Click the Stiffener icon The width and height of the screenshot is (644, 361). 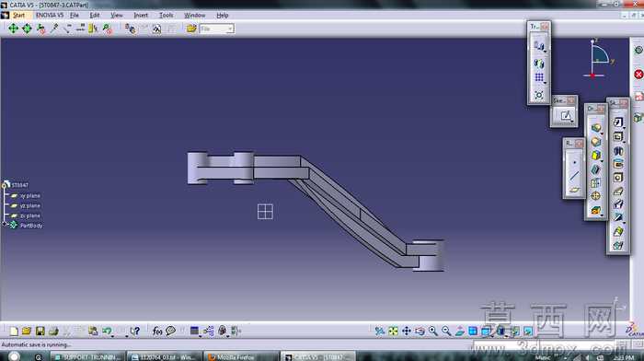coord(618,218)
